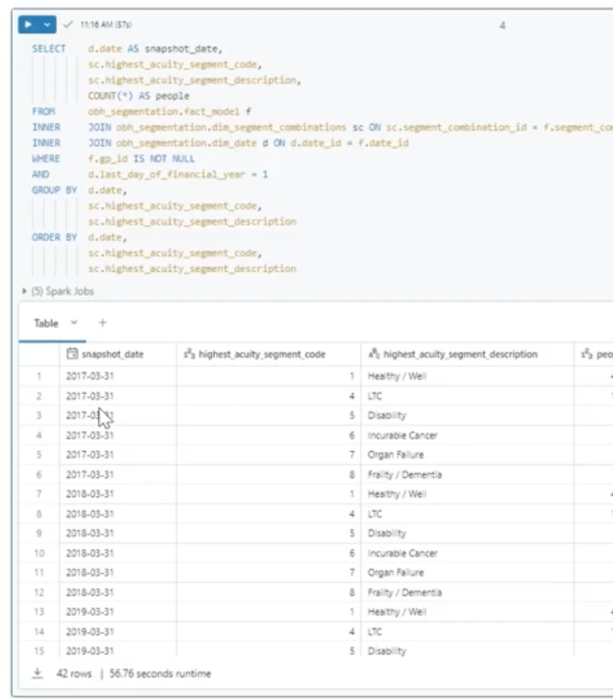Click the cell execution success checkmark
The image size is (613, 700).
pyautogui.click(x=67, y=25)
